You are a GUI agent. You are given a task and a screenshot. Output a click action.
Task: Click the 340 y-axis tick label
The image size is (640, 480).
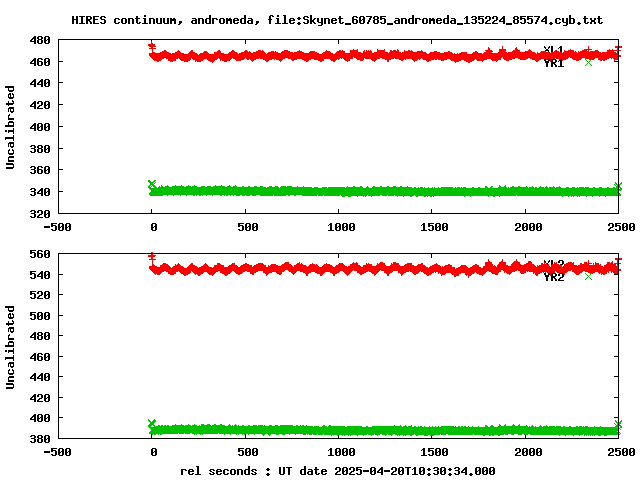[x=40, y=192]
